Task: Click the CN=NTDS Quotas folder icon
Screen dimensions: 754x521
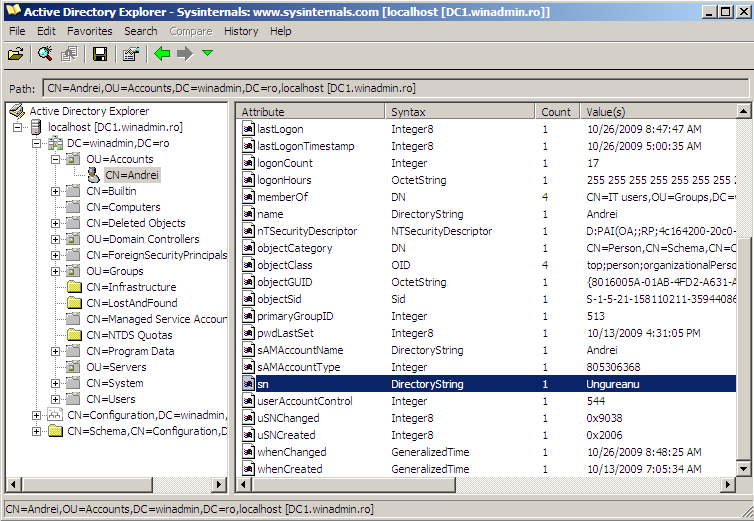Action: (74, 335)
